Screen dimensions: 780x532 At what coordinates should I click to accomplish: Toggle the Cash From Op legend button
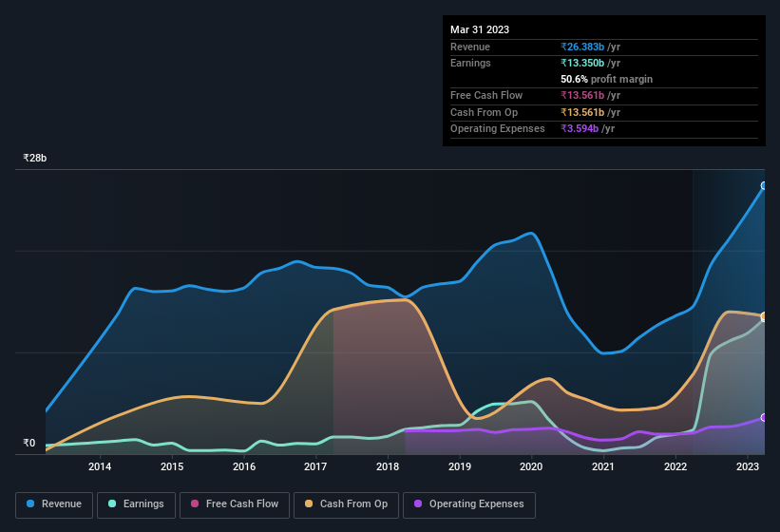pos(346,504)
